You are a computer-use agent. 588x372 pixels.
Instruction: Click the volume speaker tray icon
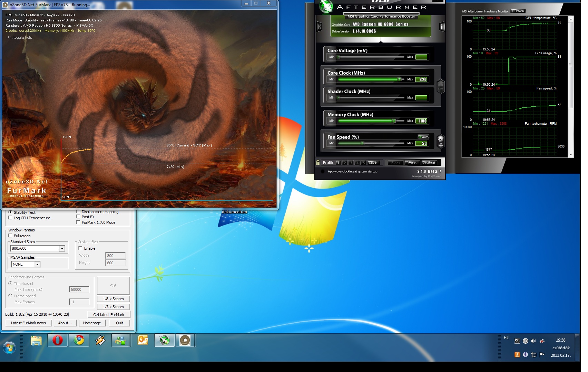click(x=533, y=341)
